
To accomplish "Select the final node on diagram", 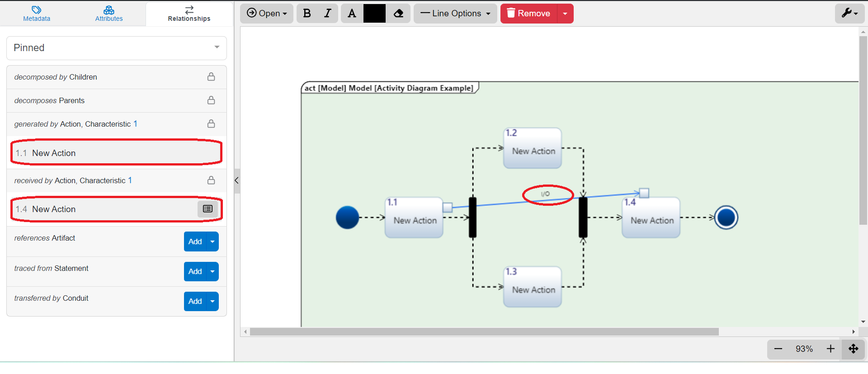I will click(x=726, y=218).
